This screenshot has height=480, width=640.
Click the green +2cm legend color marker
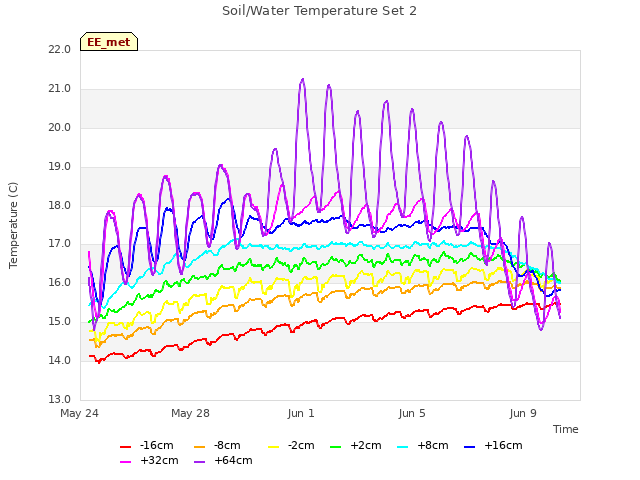point(335,447)
